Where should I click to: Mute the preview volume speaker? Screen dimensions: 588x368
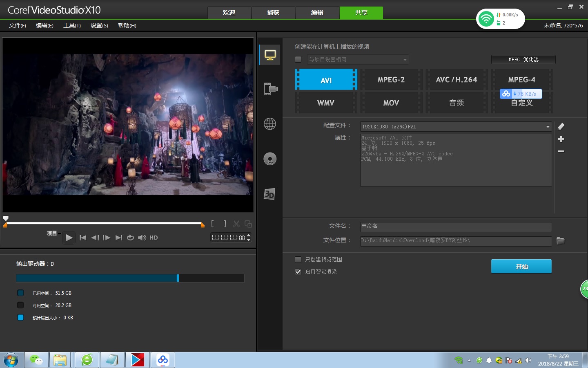142,238
